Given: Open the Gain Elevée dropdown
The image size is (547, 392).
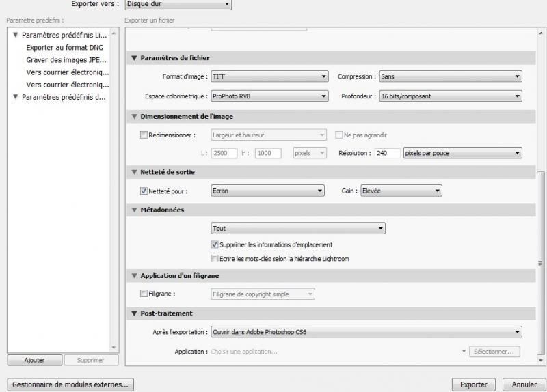Looking at the screenshot, I should tap(401, 191).
